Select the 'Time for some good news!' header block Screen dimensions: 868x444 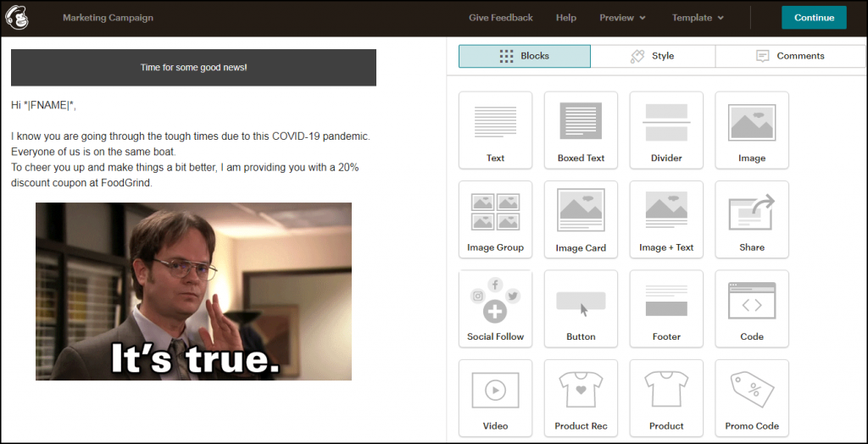tap(194, 68)
